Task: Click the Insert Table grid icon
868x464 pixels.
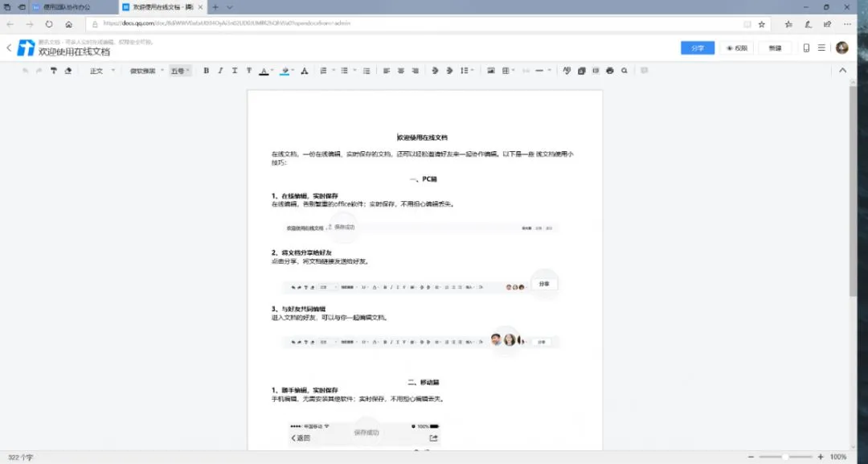Action: [506, 71]
